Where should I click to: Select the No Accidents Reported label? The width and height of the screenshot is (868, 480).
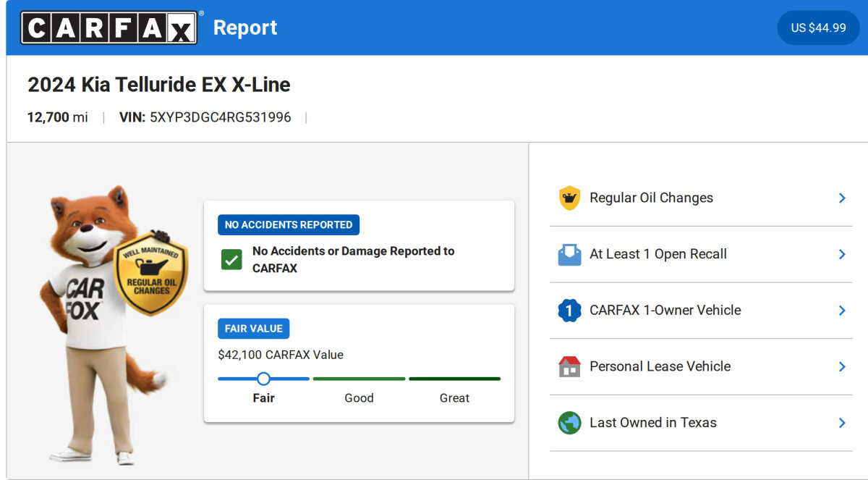[x=288, y=225]
